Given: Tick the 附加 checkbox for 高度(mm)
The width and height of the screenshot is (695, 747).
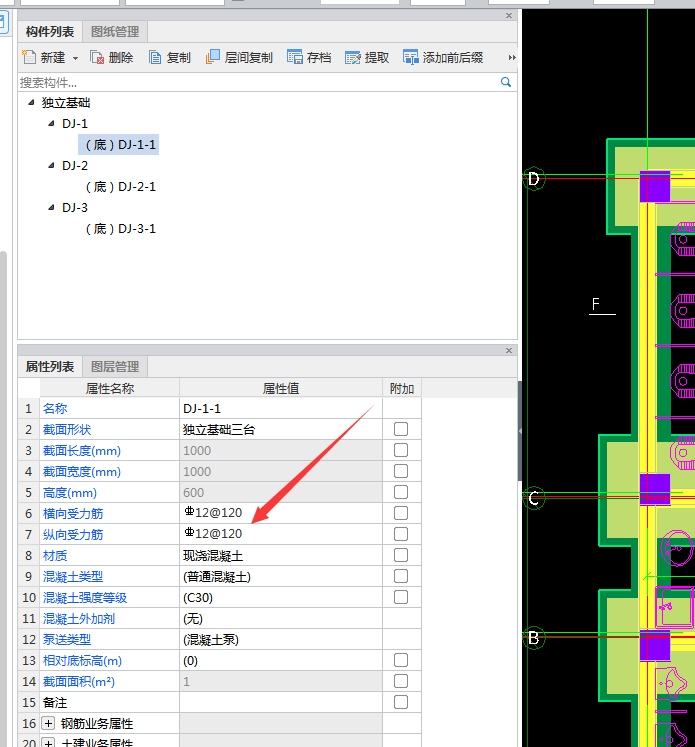Looking at the screenshot, I should point(401,492).
